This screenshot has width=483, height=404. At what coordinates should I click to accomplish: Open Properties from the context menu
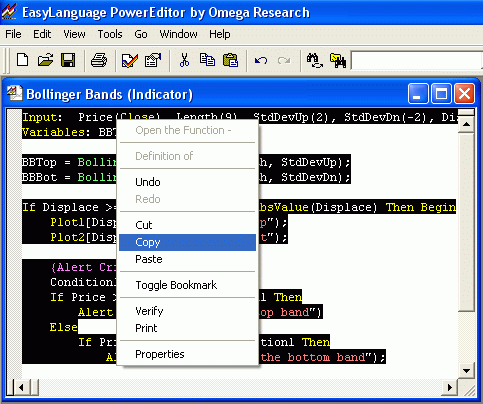tap(187, 354)
